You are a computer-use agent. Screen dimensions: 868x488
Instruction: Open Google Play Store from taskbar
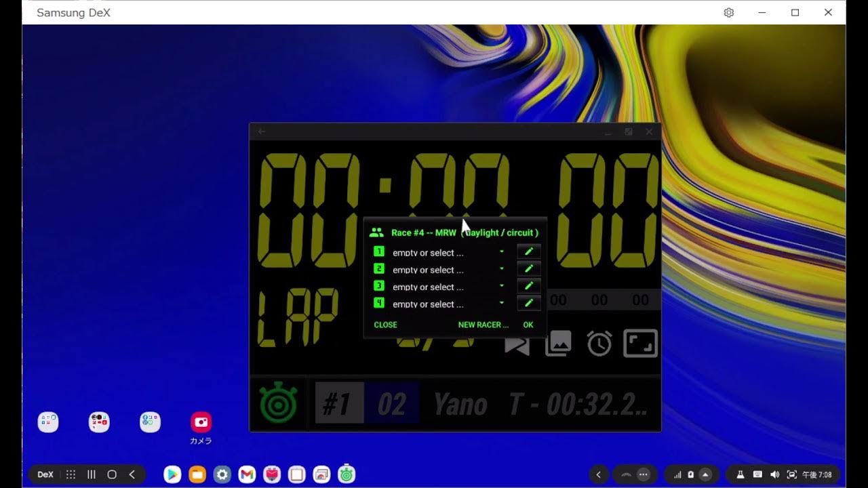(172, 474)
